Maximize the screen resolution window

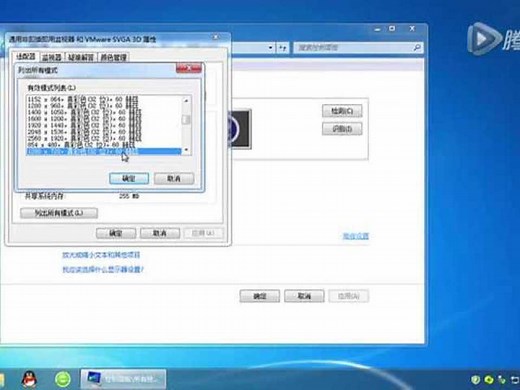(x=392, y=29)
